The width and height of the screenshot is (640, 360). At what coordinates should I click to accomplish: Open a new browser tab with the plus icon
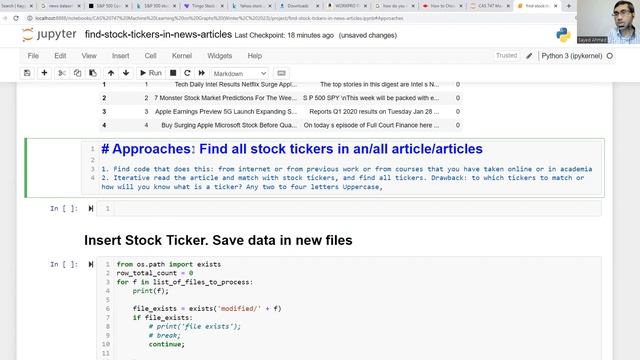568,6
